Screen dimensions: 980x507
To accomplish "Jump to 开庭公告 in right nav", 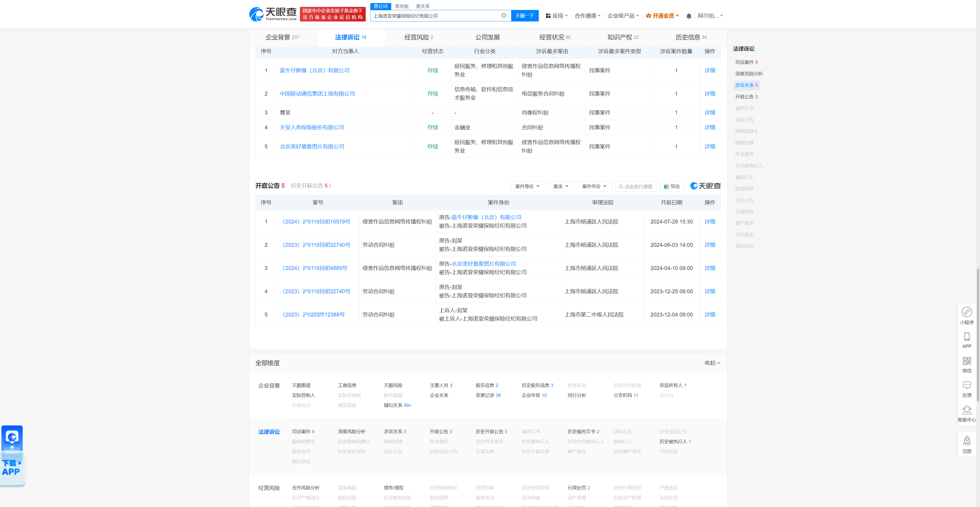I will click(x=746, y=97).
